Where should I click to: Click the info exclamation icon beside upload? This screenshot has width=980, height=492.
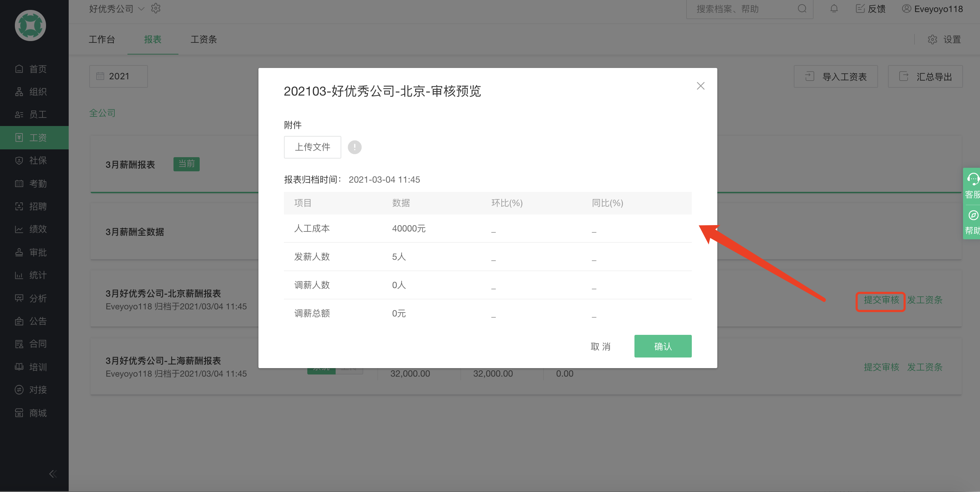point(354,147)
